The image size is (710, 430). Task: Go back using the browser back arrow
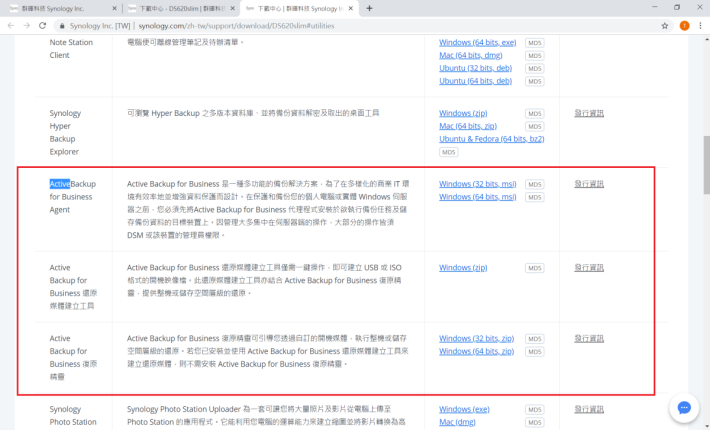click(11, 26)
